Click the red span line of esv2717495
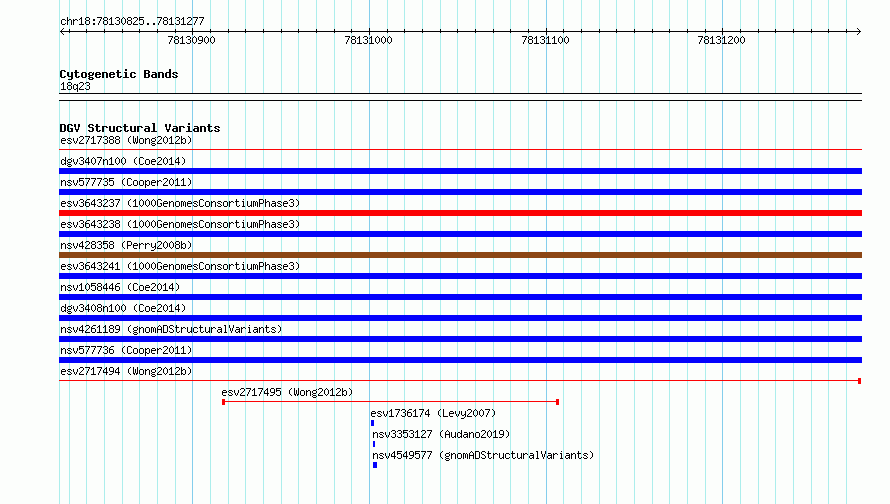The image size is (890, 504). pos(391,402)
